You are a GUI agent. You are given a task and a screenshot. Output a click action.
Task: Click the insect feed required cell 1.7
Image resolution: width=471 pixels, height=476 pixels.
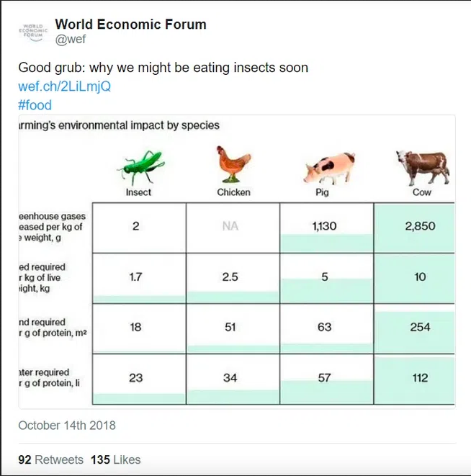pyautogui.click(x=135, y=277)
